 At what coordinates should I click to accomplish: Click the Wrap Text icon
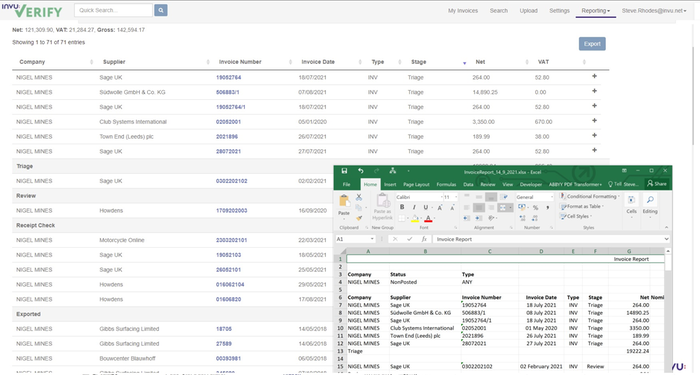[x=505, y=197]
